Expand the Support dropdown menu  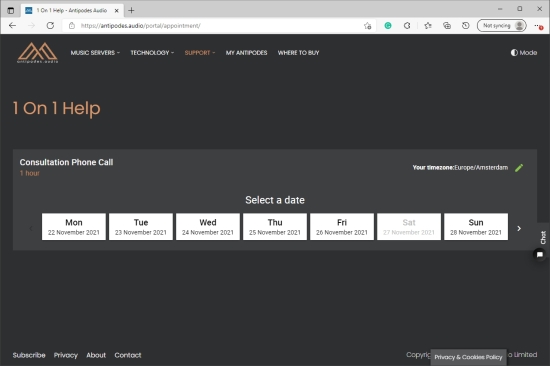click(200, 53)
